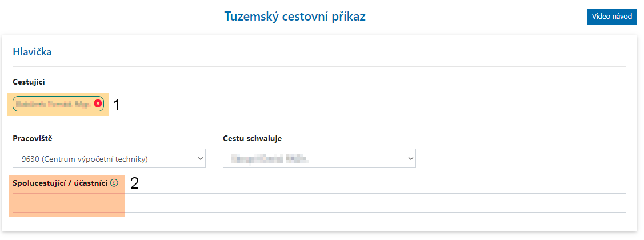
Task: Open the Video návod tutorial
Action: tap(611, 17)
